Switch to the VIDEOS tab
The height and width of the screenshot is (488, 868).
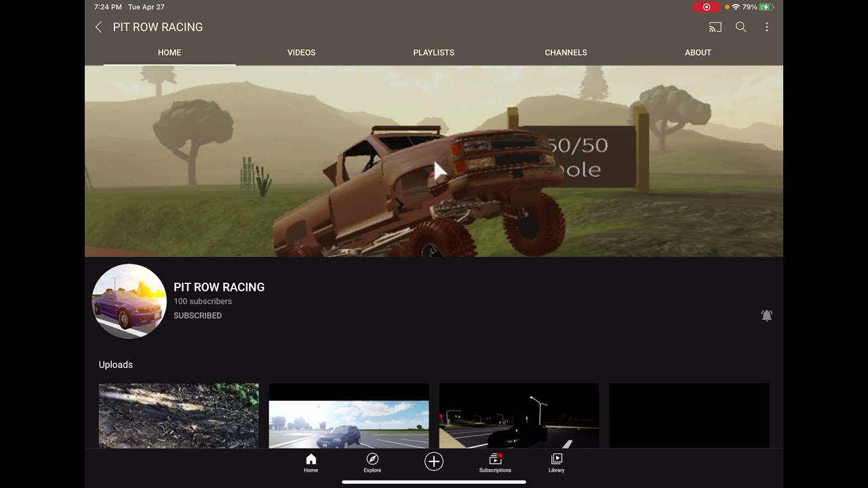302,52
